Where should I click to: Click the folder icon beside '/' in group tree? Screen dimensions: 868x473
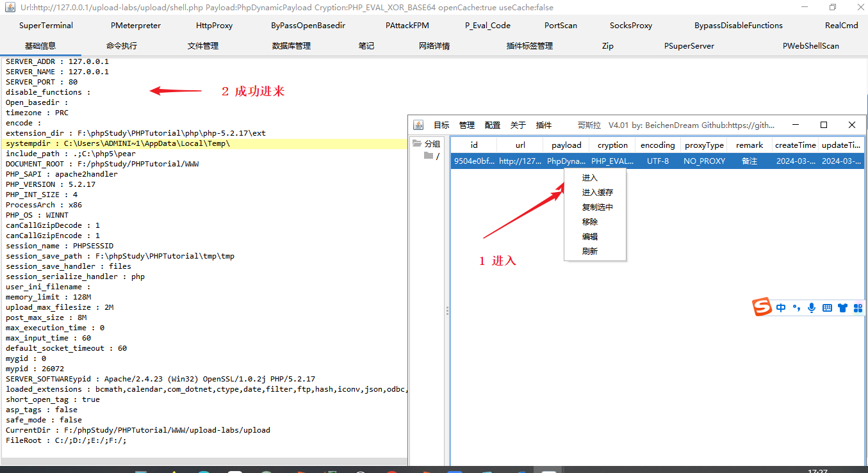tap(428, 156)
